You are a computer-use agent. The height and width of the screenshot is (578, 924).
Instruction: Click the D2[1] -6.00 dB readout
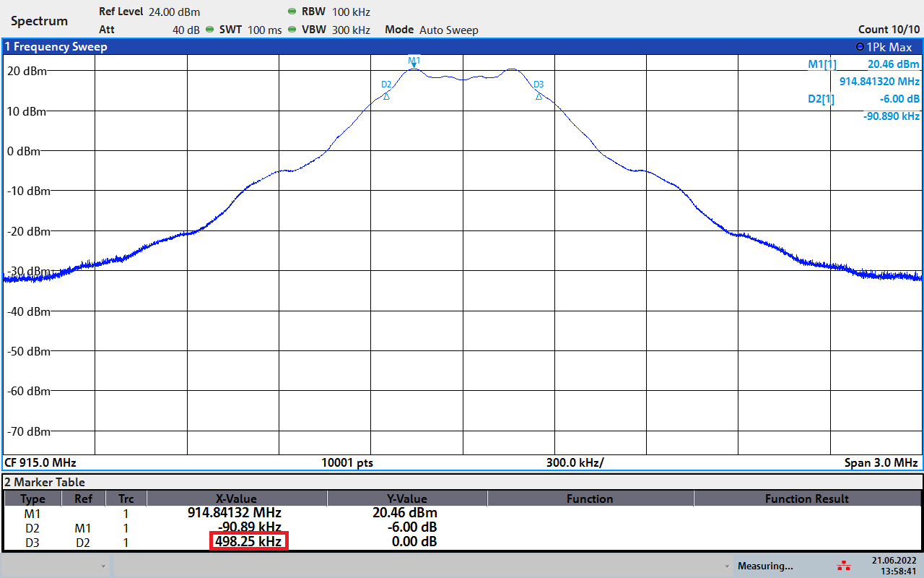[864, 99]
